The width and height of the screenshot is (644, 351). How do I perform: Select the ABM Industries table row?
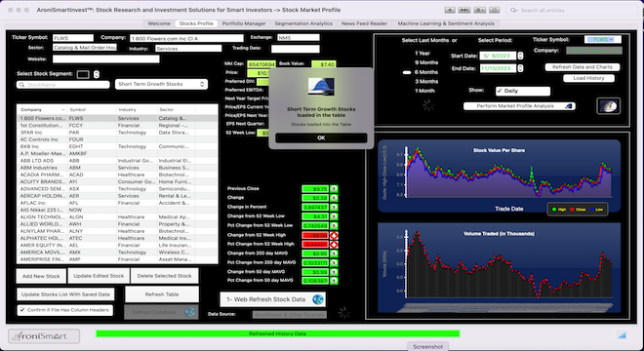(x=117, y=168)
